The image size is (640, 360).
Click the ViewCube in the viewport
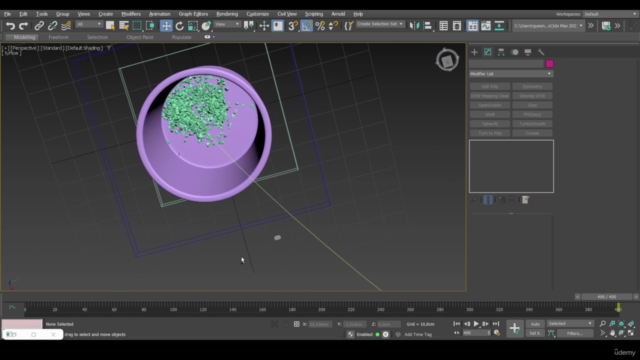pos(447,61)
